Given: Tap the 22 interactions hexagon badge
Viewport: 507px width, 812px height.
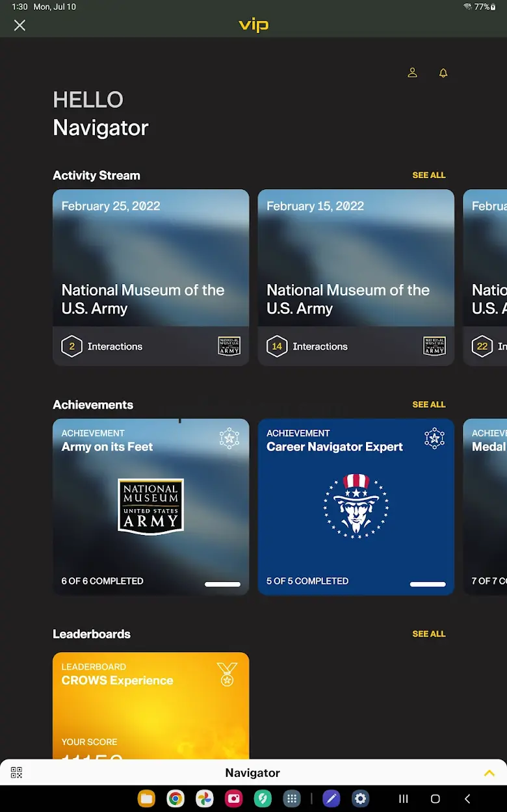Looking at the screenshot, I should click(482, 347).
